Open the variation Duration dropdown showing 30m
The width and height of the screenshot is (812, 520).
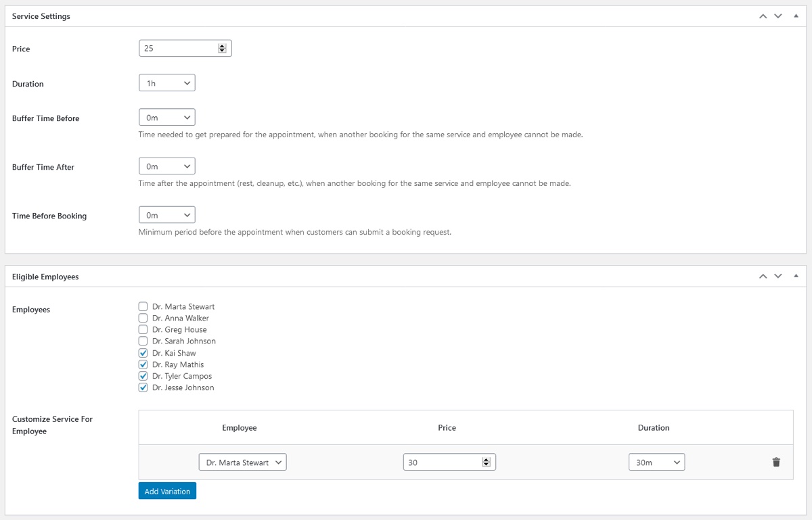coord(657,463)
